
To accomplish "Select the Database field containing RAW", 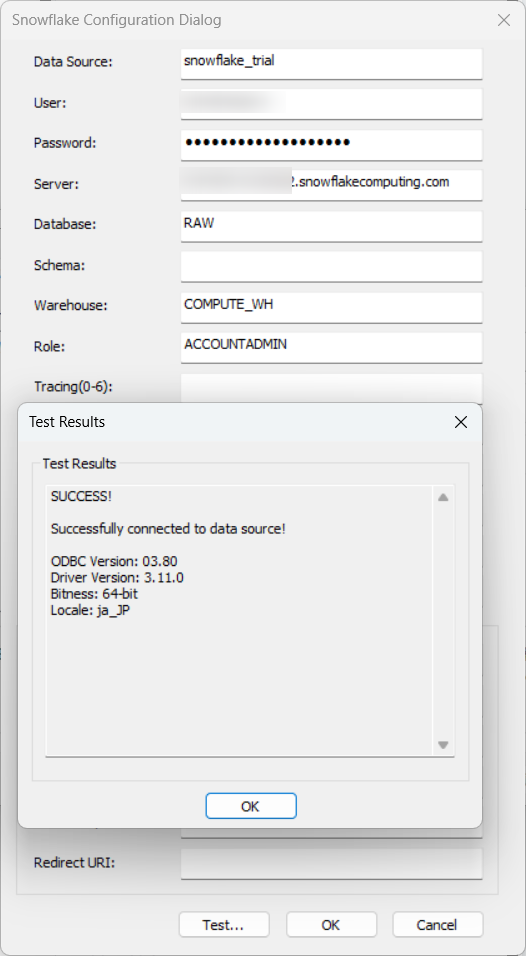I will click(x=332, y=226).
